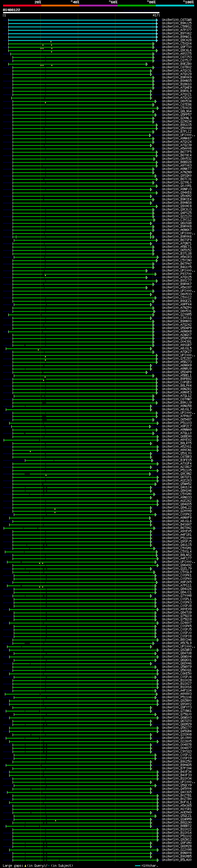Click the cyan ~100% identity legend bar
This screenshot has height=868, width=197.
pyautogui.click(x=175, y=6)
